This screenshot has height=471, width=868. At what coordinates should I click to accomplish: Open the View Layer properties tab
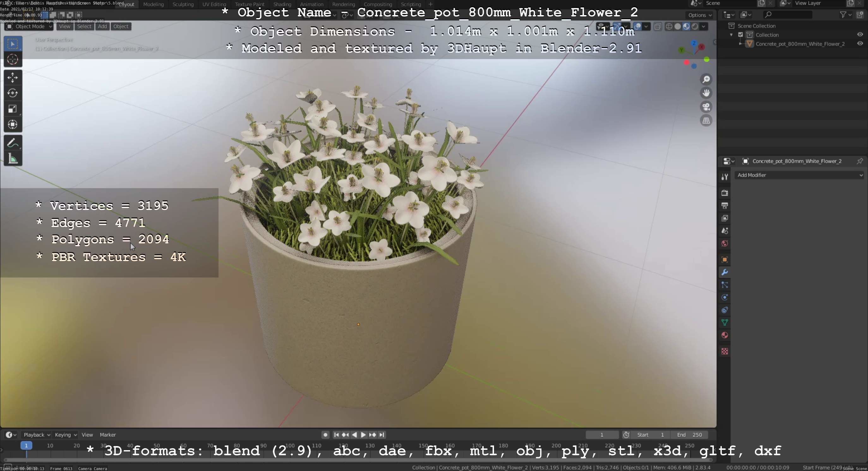[x=725, y=218]
